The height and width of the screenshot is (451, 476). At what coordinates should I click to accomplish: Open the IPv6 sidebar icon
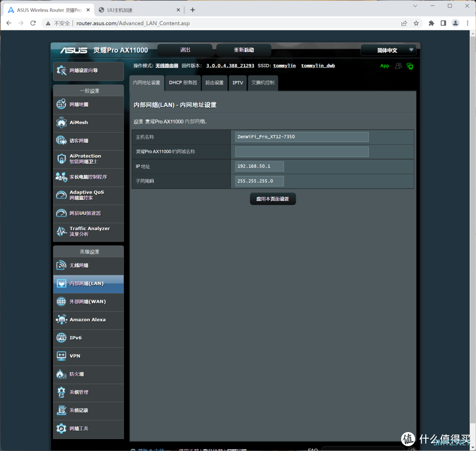[61, 338]
